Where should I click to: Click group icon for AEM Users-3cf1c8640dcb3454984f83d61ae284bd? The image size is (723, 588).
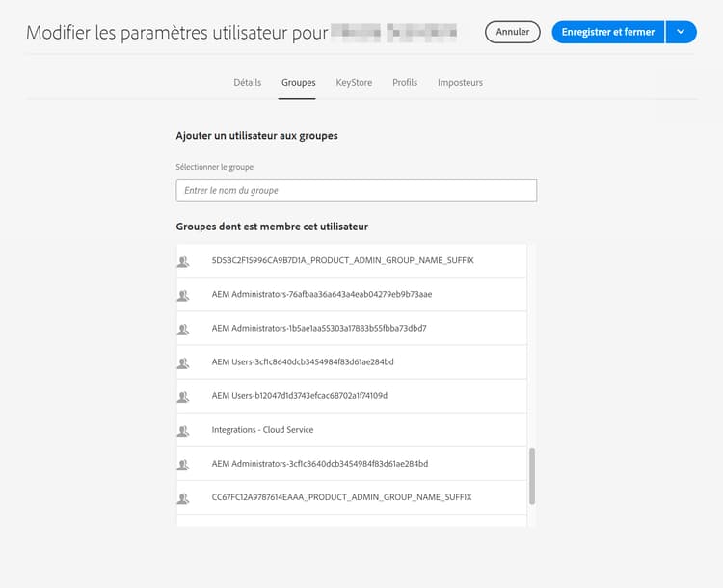[x=183, y=363]
